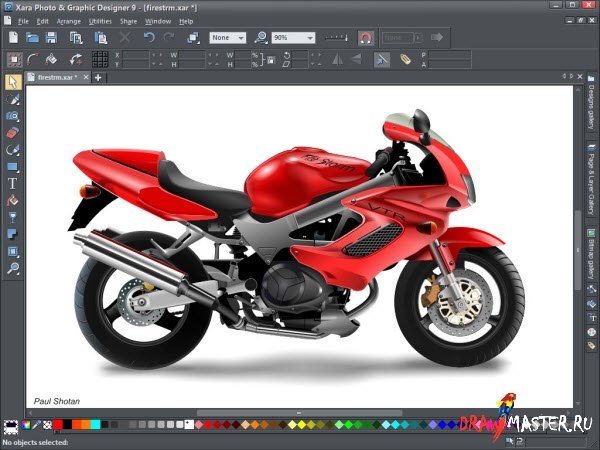Click the horizontal scrollbar below canvas

tap(299, 413)
